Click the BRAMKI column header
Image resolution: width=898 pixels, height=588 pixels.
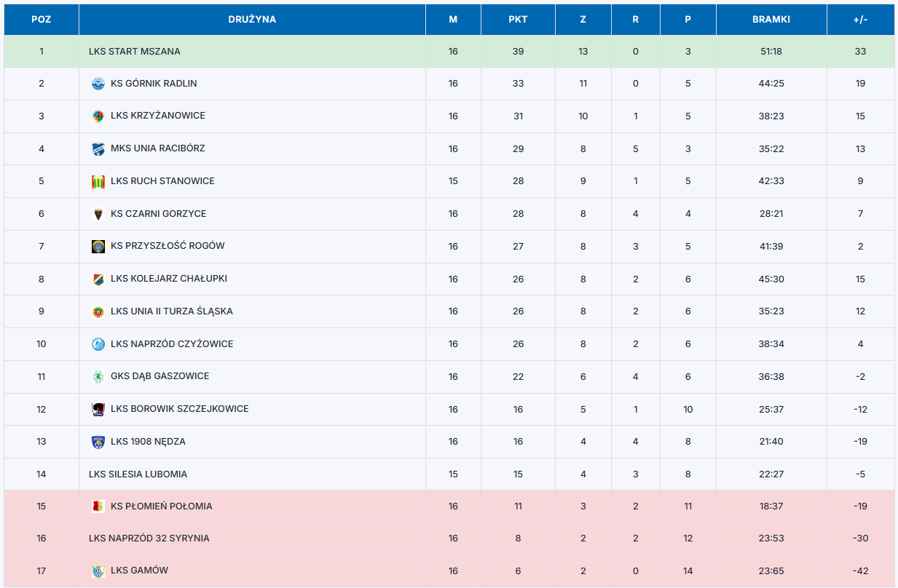pyautogui.click(x=771, y=20)
